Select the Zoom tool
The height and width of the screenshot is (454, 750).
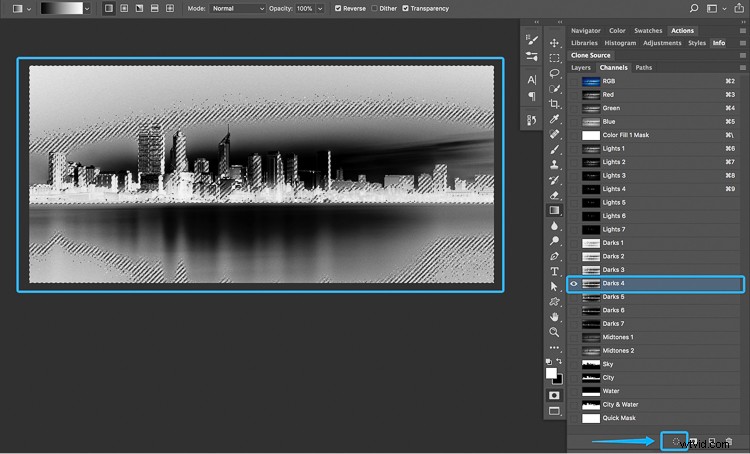(x=554, y=332)
